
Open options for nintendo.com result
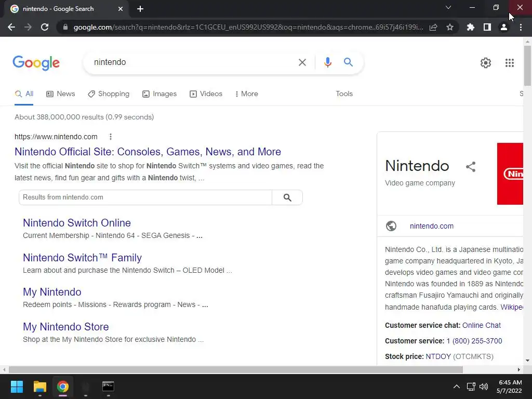(x=111, y=137)
